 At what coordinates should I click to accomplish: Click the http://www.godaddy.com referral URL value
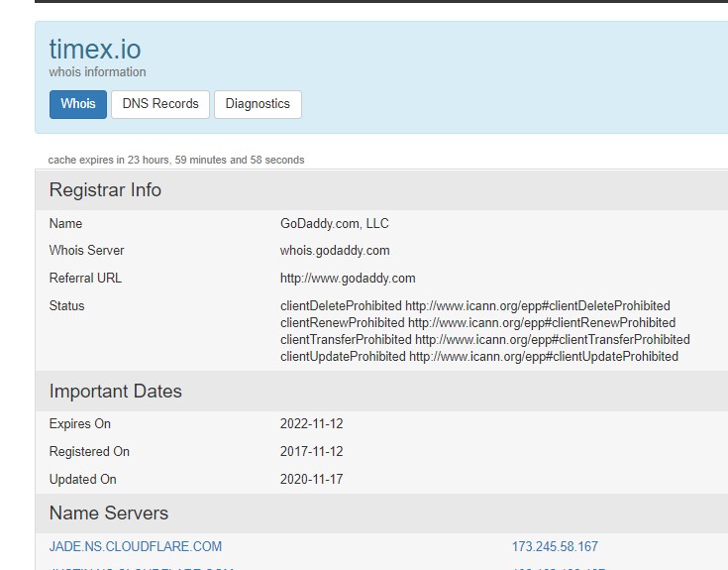coord(348,279)
